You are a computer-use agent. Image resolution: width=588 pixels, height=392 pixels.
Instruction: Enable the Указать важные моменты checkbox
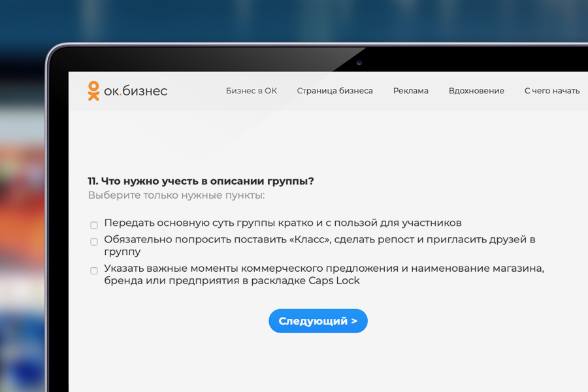click(x=94, y=270)
